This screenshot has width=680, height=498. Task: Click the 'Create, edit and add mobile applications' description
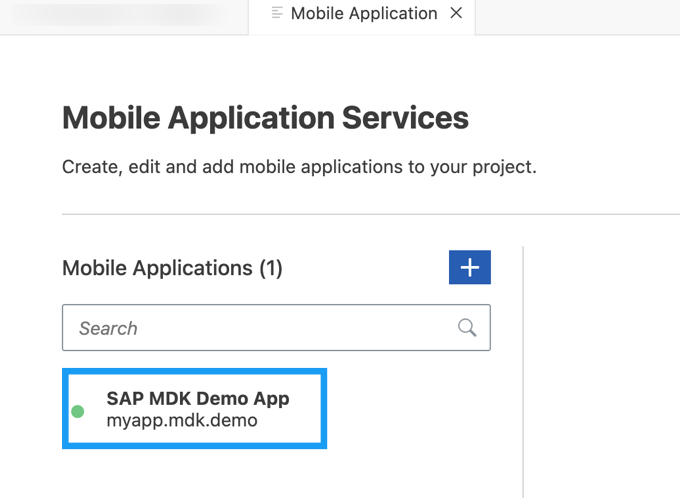299,167
